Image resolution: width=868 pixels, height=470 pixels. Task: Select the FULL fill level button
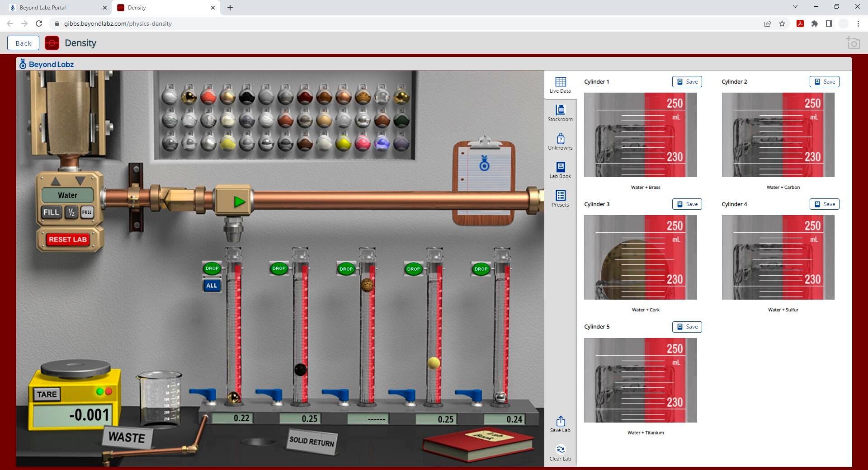click(87, 212)
